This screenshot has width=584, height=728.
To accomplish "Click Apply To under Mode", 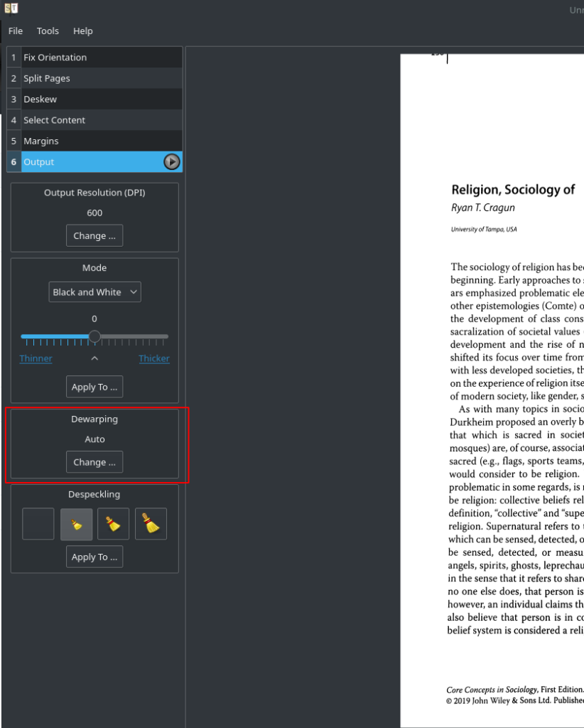I will coord(94,387).
